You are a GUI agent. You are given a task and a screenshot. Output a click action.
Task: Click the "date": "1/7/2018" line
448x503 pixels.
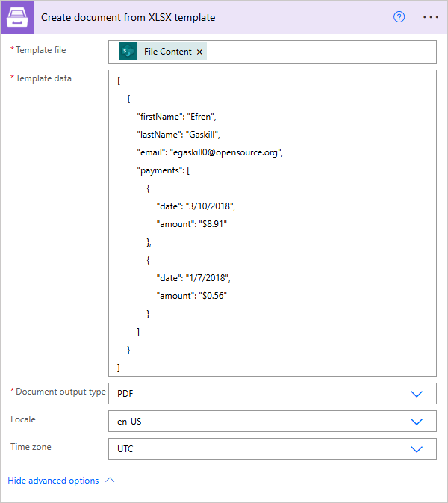193,278
